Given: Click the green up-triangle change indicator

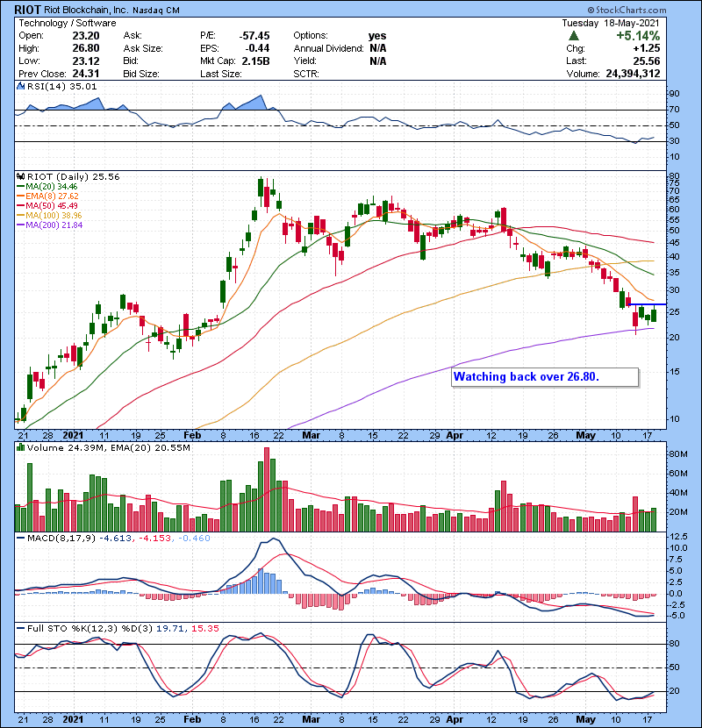Looking at the screenshot, I should 574,36.
